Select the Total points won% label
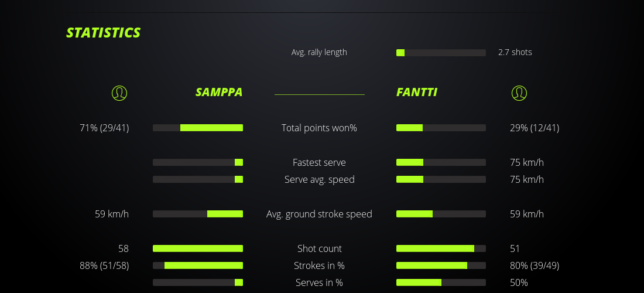 click(319, 128)
